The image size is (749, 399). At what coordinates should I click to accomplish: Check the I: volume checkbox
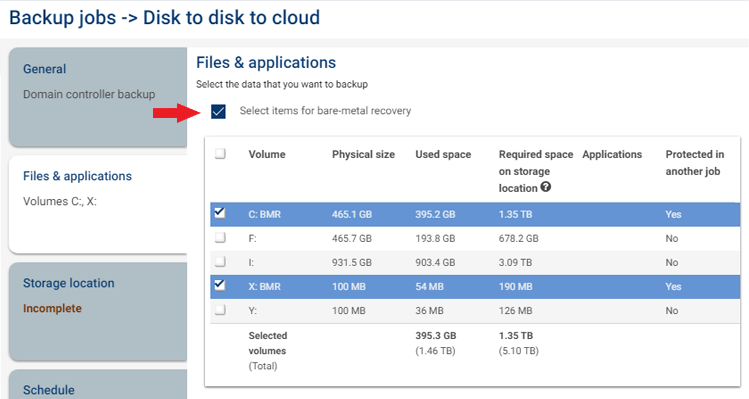(x=220, y=261)
